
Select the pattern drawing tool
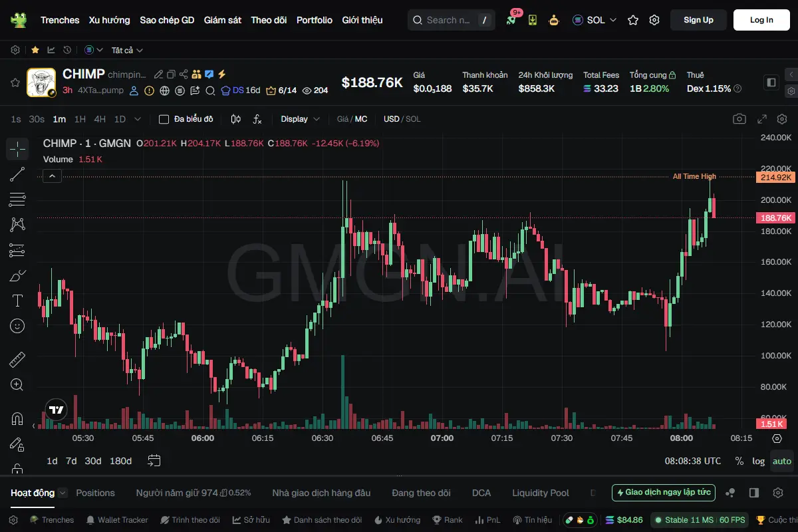(x=17, y=225)
